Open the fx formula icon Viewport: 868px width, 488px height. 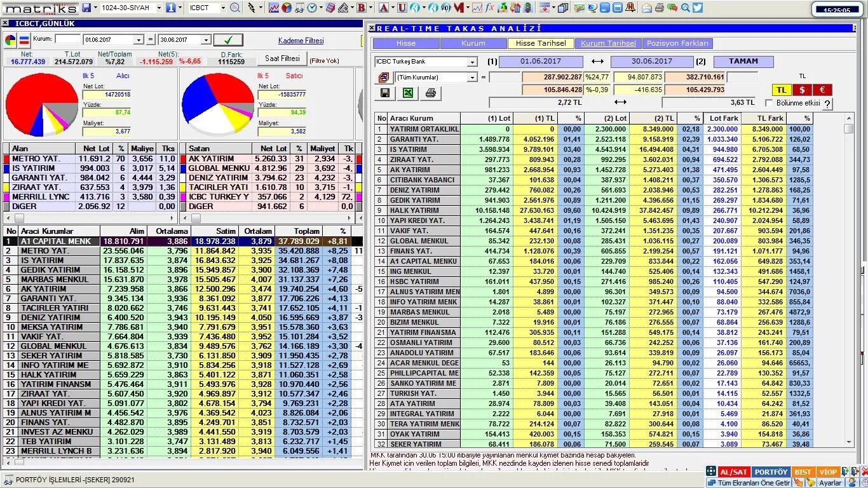pos(490,8)
